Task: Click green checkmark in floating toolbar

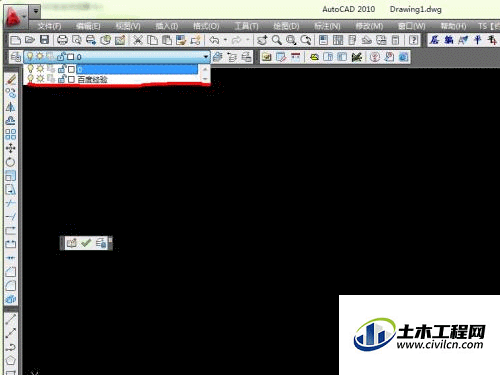Action: pos(86,243)
